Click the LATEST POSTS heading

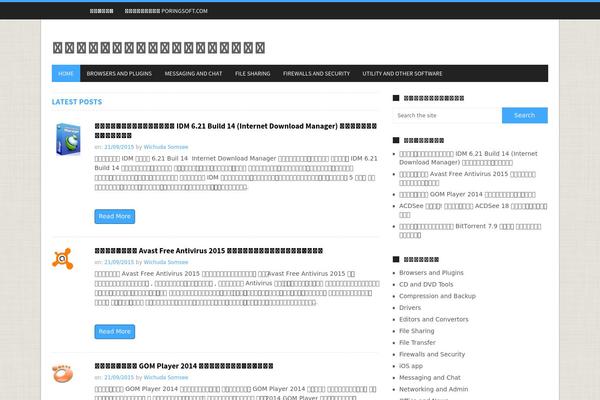click(x=77, y=102)
